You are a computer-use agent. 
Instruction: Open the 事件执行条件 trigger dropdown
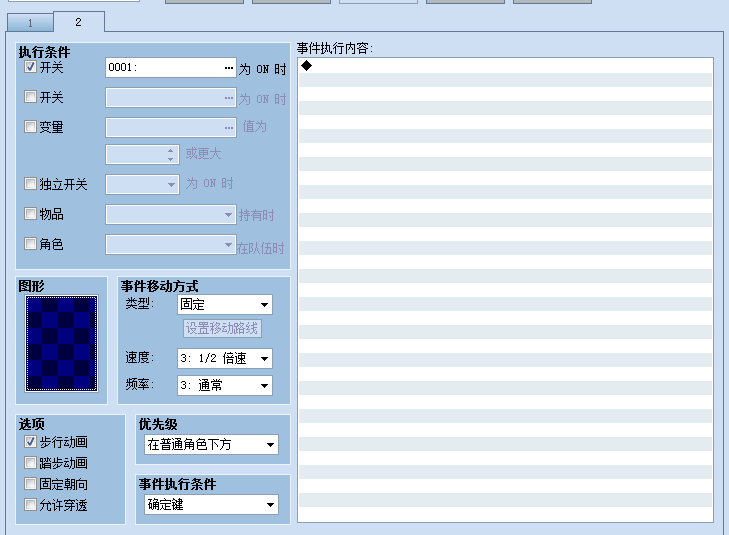click(x=212, y=505)
